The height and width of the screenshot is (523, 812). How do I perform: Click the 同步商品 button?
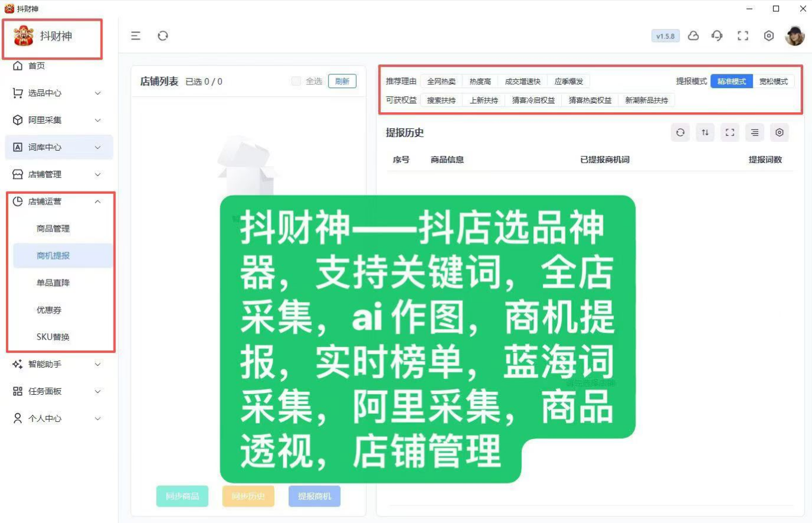[182, 496]
